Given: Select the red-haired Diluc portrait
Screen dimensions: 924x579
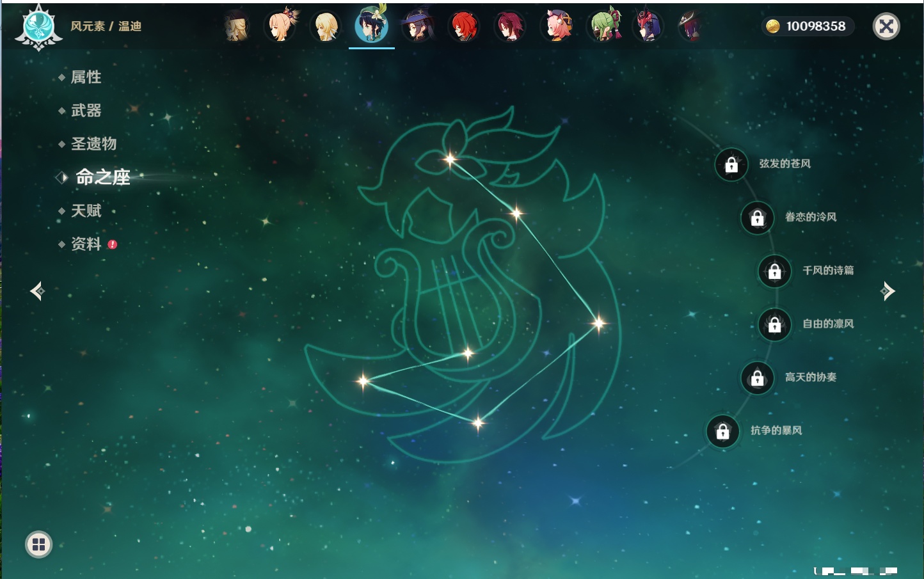Looking at the screenshot, I should pyautogui.click(x=464, y=26).
